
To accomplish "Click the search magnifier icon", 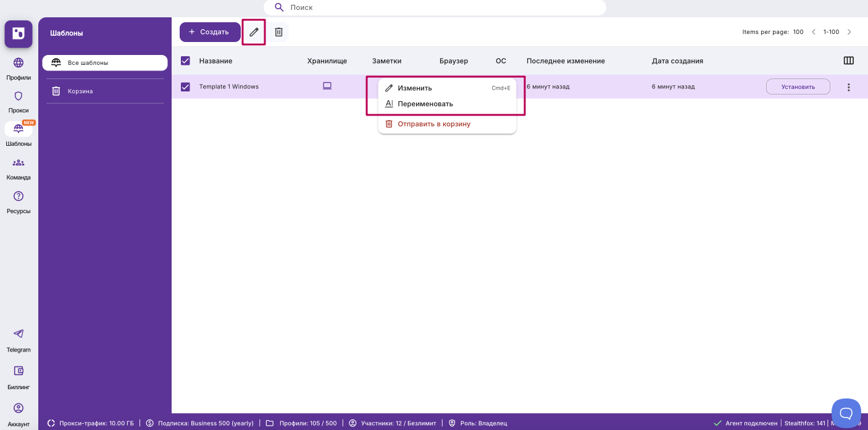I will coord(280,7).
